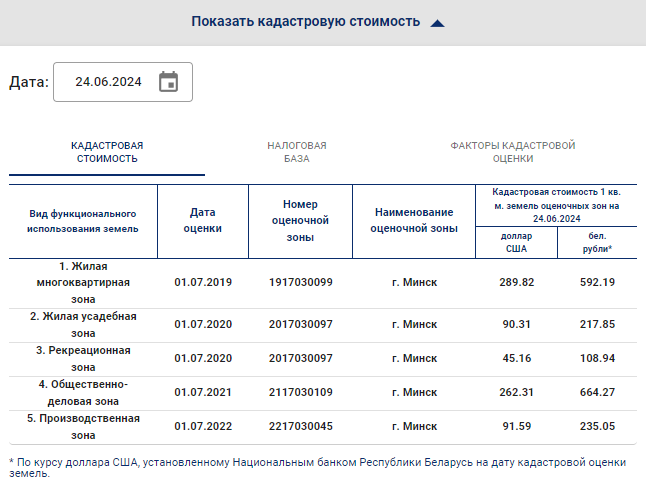Viewport: 646px width, 485px height.
Task: Click 'Вид функционального использования земель' column header
Action: pos(83,221)
